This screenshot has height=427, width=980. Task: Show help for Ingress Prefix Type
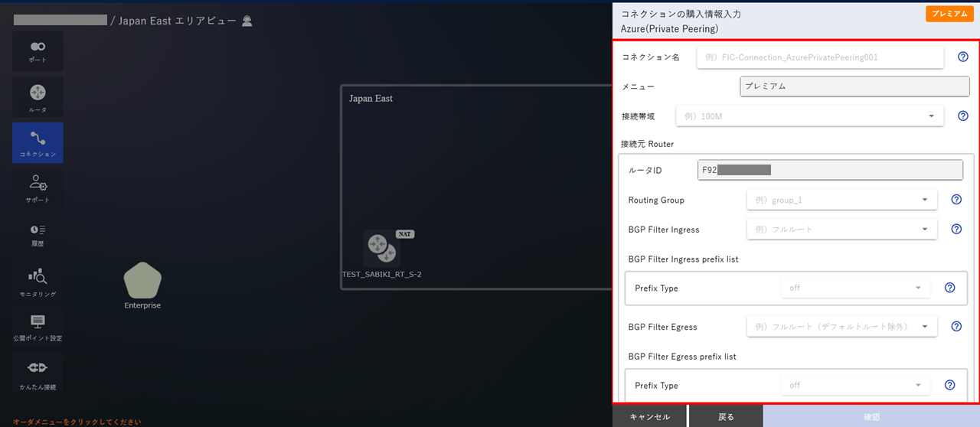tap(949, 288)
